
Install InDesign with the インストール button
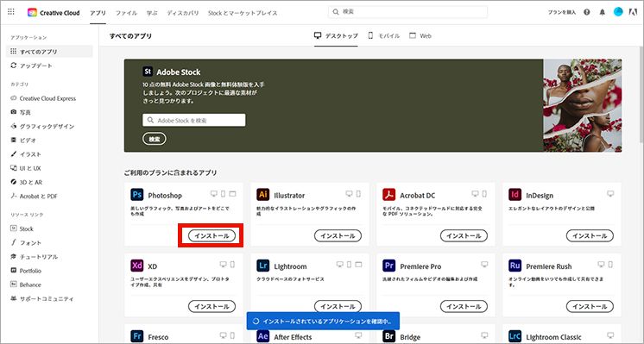pyautogui.click(x=590, y=235)
